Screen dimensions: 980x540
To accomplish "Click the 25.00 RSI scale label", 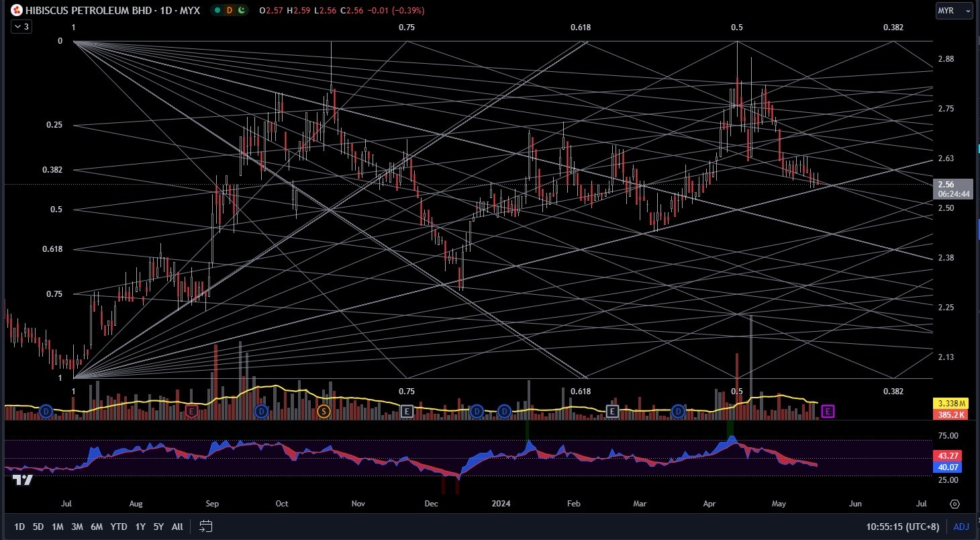I will tap(948, 480).
